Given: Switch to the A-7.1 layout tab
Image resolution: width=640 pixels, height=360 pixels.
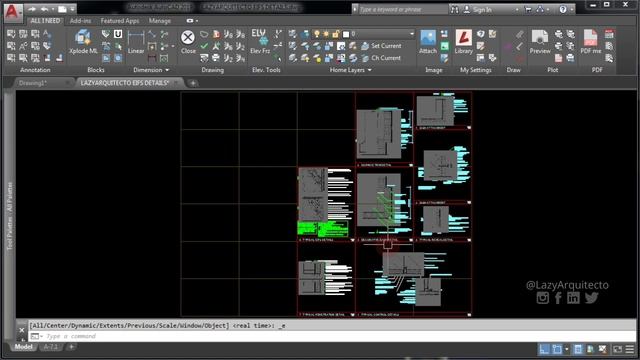Looking at the screenshot, I should 51,347.
